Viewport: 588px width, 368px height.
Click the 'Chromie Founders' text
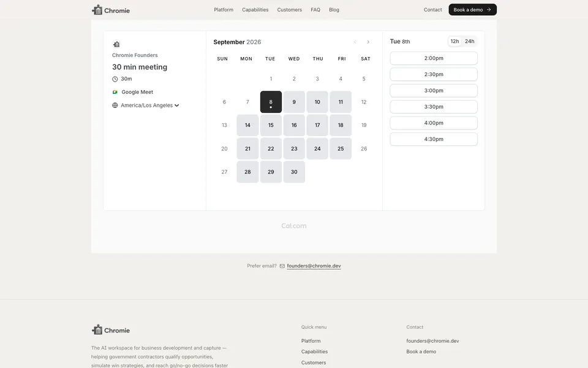[135, 55]
